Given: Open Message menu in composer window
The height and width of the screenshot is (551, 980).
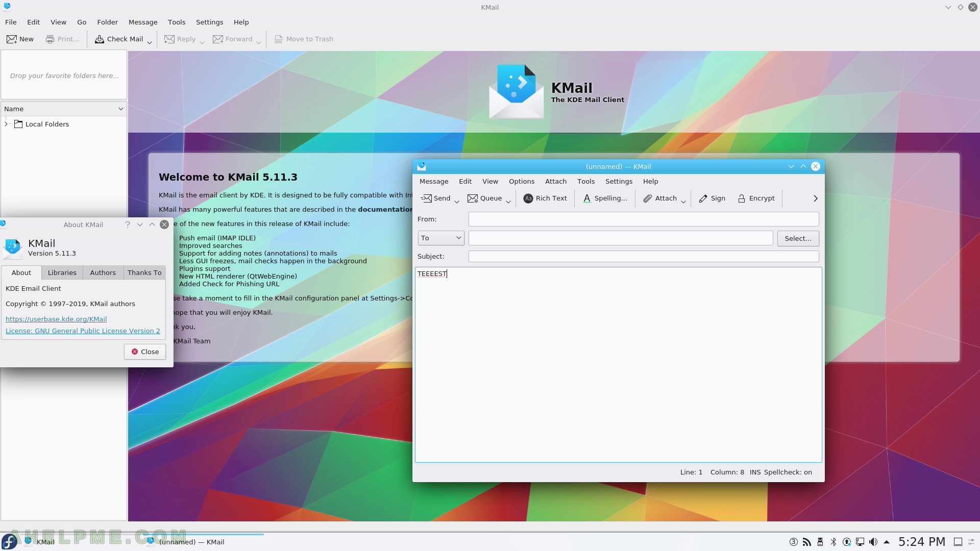Looking at the screenshot, I should click(434, 182).
